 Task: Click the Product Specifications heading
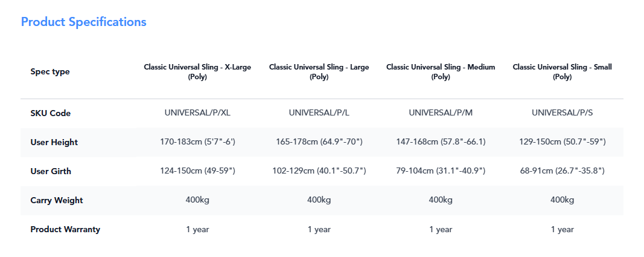(x=83, y=21)
